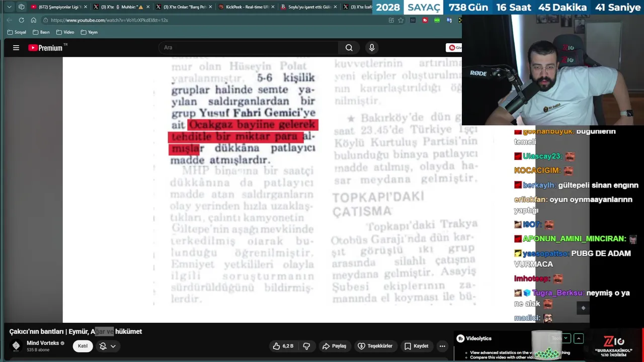Click the ZIO BURAKSAKINOL discount banner
The image size is (644, 362).
coord(613,345)
